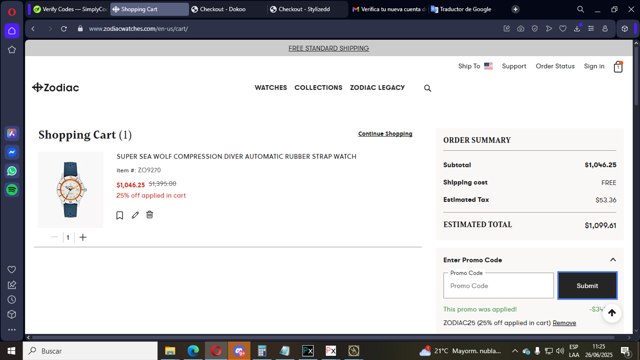Open history clock icon in sidebar
This screenshot has height=360, width=640.
12,300
